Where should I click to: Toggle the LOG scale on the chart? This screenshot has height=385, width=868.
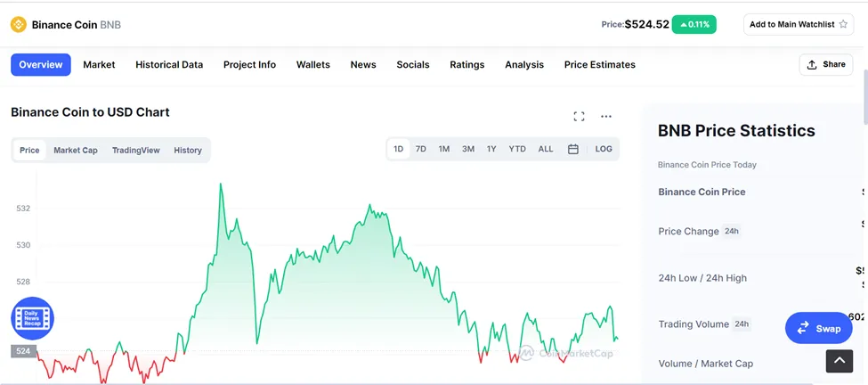click(x=604, y=149)
